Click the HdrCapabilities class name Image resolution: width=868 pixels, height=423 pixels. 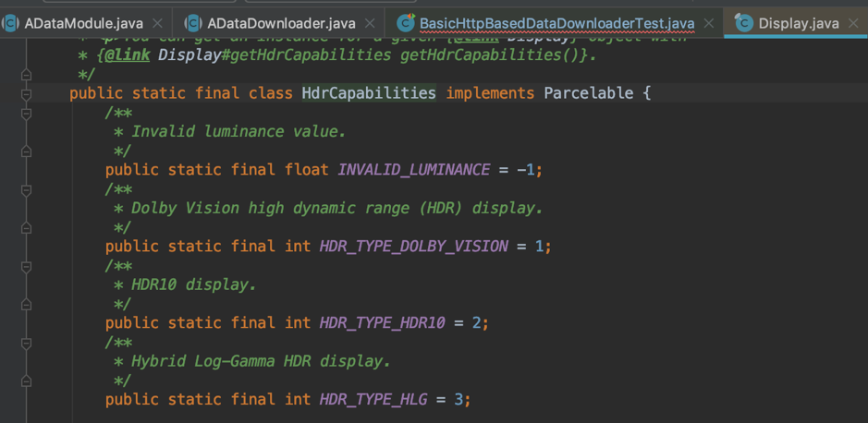tap(369, 93)
